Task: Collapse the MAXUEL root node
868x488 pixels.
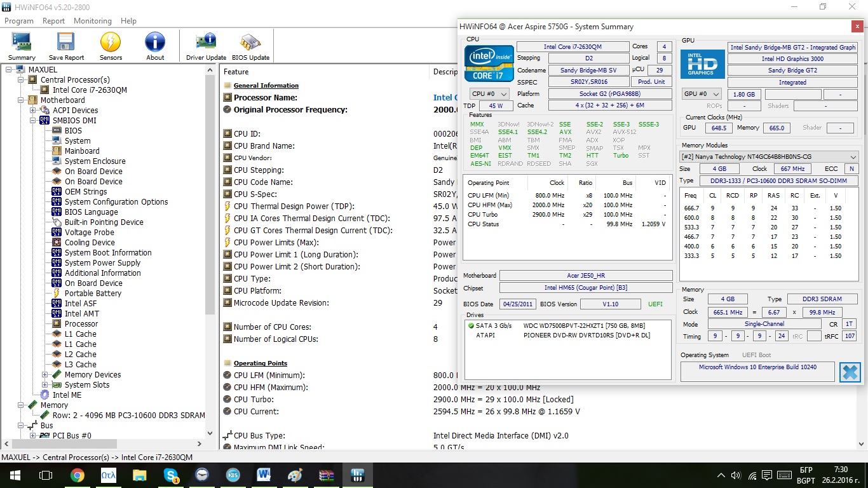Action: [x=9, y=70]
